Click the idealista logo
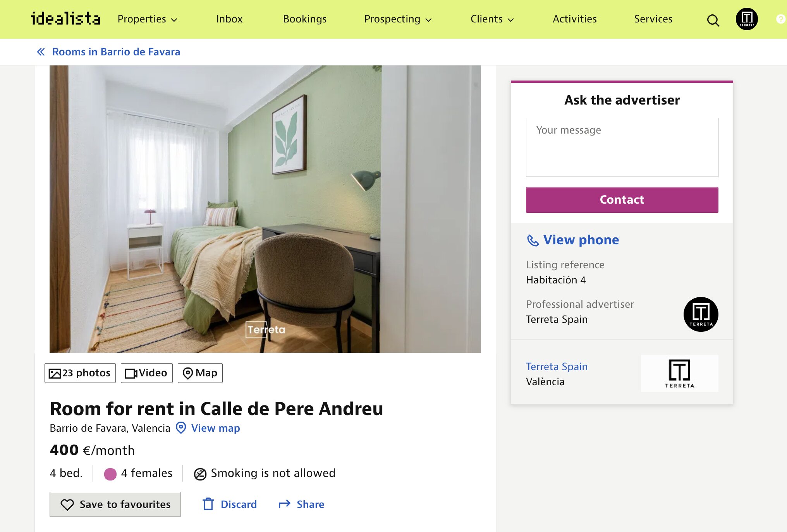This screenshot has height=532, width=787. pos(65,19)
